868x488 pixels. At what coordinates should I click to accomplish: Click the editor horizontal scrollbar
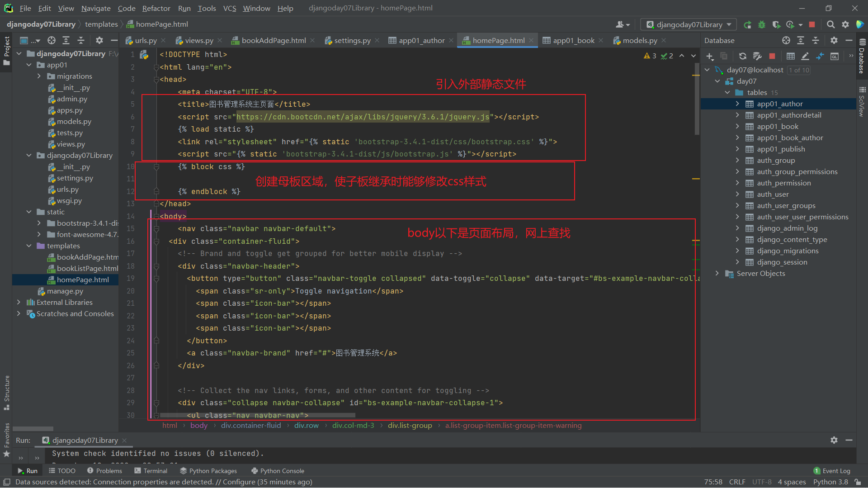(258, 415)
